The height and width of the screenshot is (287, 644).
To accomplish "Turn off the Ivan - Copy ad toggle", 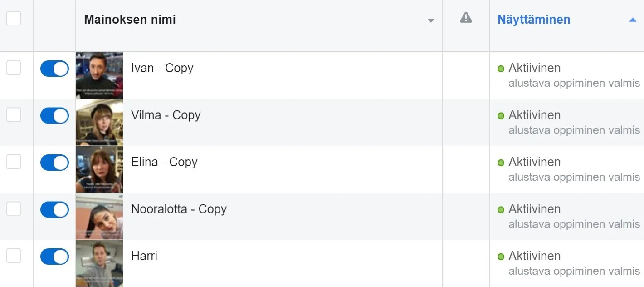I will click(54, 69).
